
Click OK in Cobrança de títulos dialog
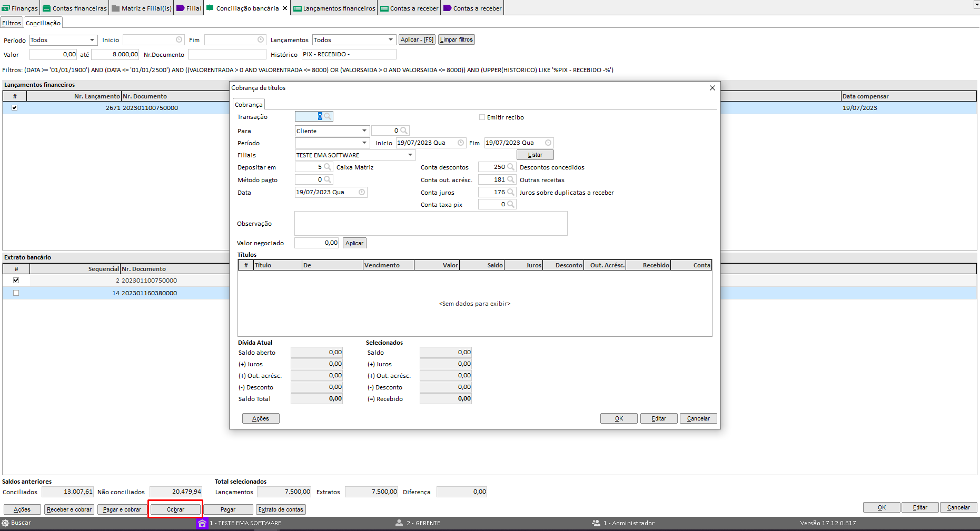click(x=619, y=418)
